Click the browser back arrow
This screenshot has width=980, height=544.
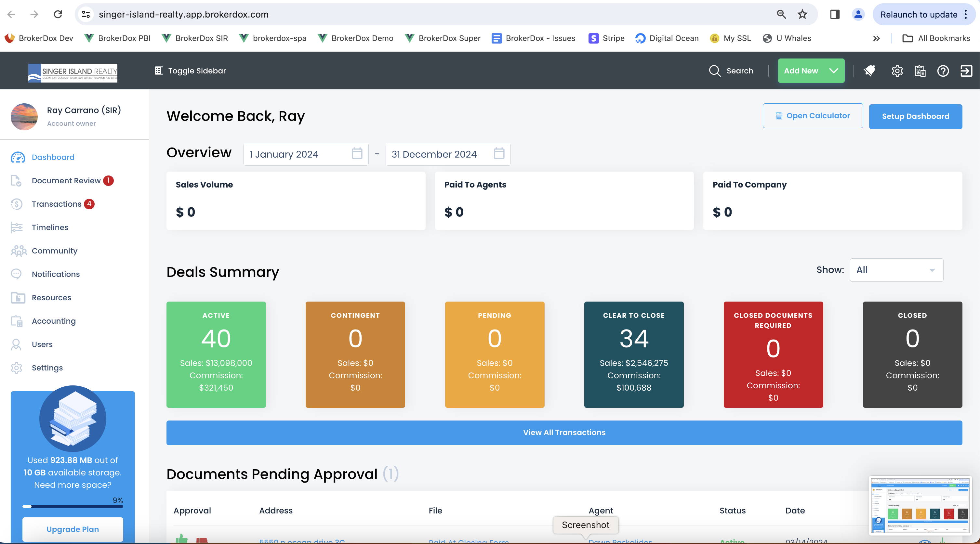click(x=11, y=14)
